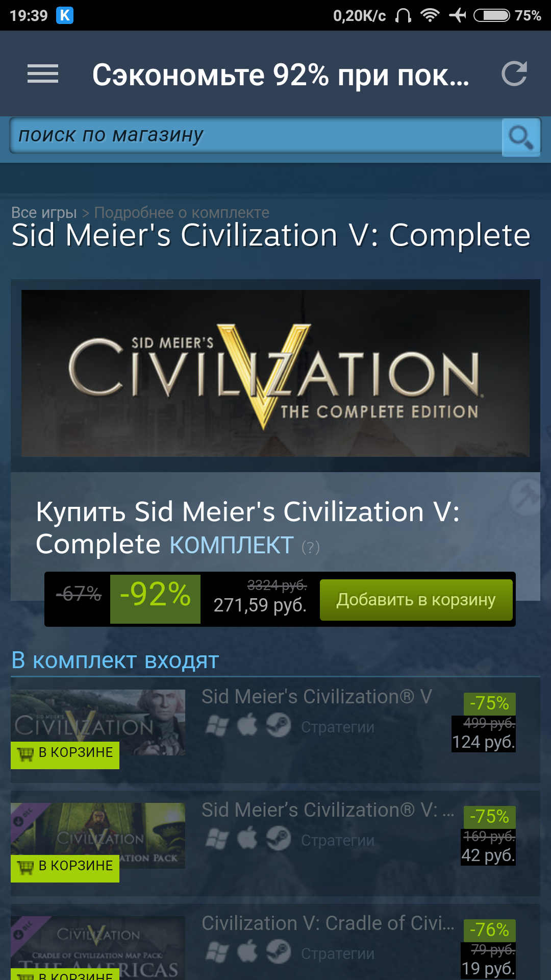Tap the hammer tools icon beside purchase box
Screen dimensions: 551x980
(526, 497)
